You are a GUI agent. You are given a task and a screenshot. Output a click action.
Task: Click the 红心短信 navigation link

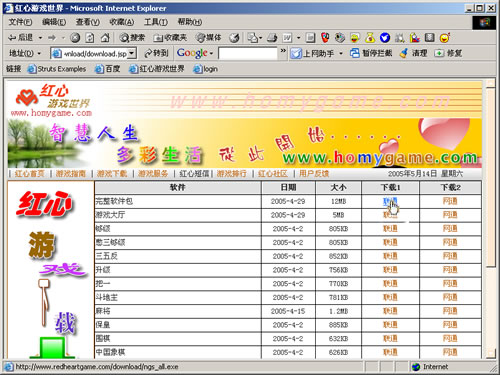click(194, 173)
